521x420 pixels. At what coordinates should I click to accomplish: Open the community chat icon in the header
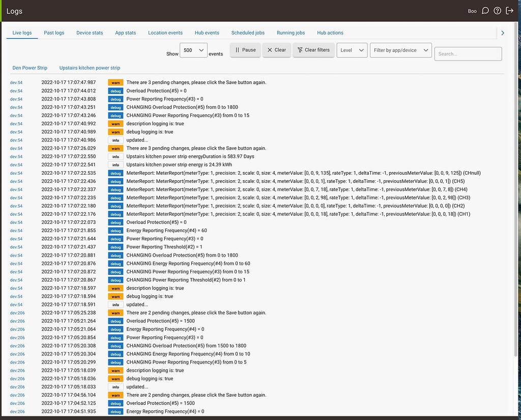pyautogui.click(x=484, y=10)
